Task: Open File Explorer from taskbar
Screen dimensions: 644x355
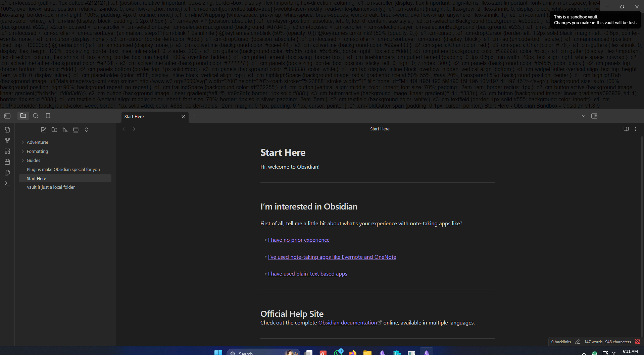Action: click(x=367, y=353)
